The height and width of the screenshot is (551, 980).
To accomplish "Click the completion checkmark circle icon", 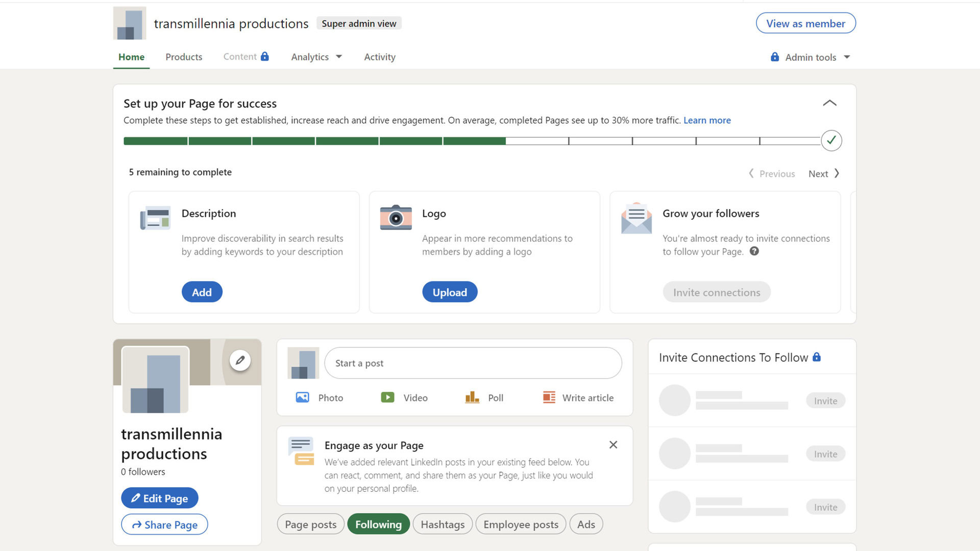I will pos(831,140).
